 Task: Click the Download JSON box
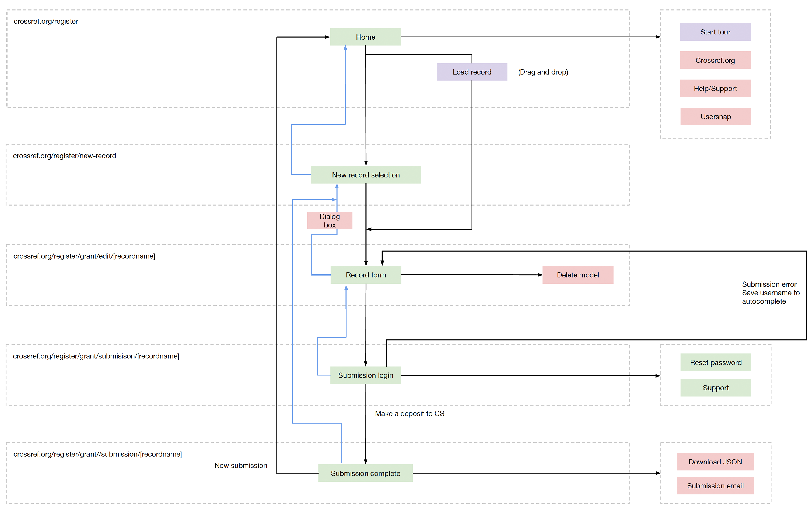(x=715, y=462)
